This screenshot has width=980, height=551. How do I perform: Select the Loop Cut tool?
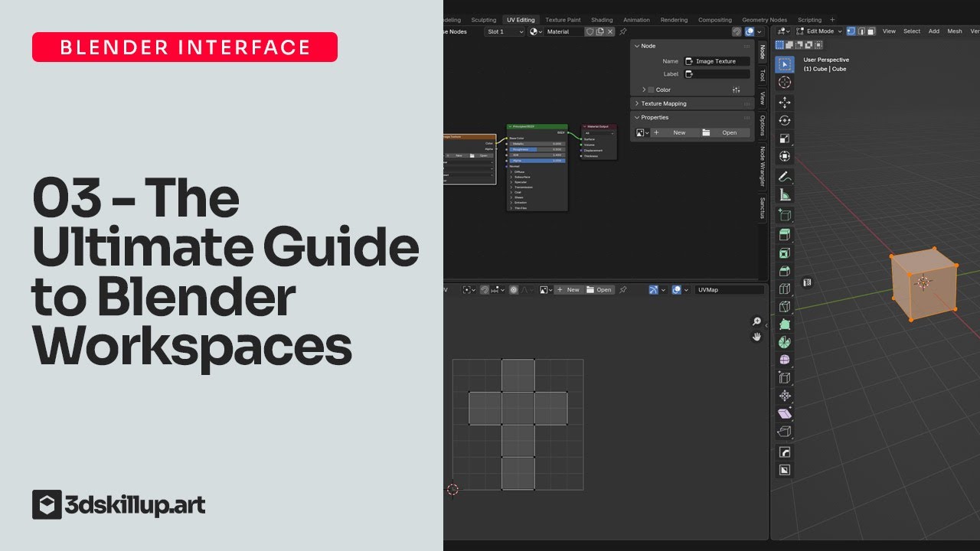pyautogui.click(x=784, y=289)
